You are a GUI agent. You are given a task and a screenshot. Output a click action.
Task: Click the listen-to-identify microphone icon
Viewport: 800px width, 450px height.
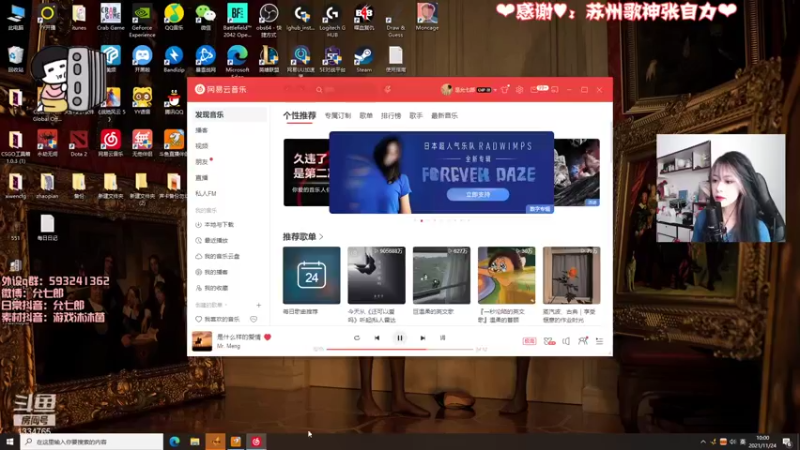click(x=388, y=89)
